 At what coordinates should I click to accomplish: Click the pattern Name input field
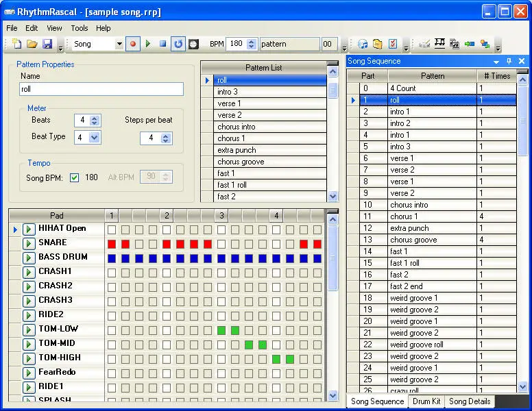[101, 89]
